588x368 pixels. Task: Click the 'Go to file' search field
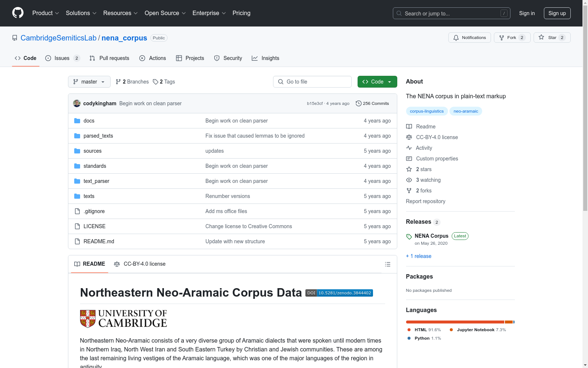312,82
